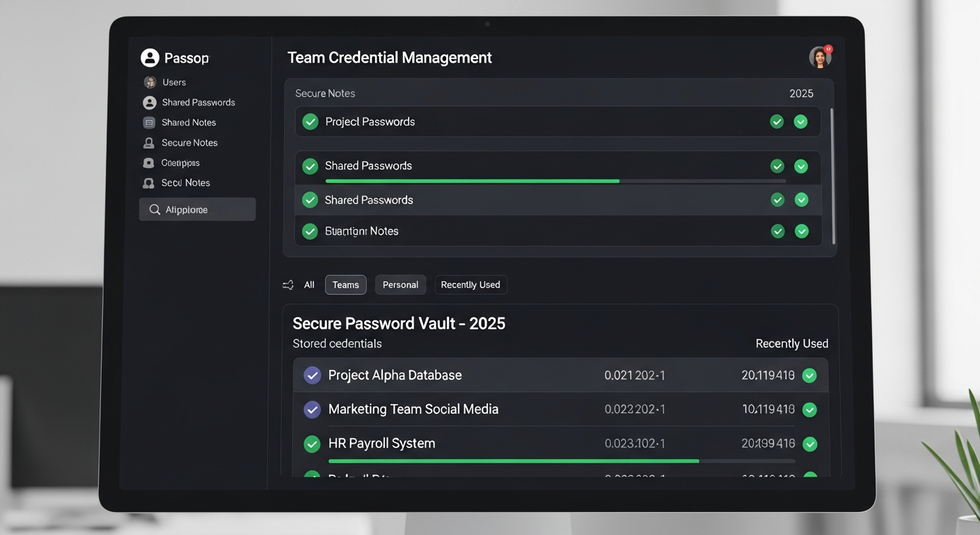Click the user profile avatar
This screenshot has width=980, height=535.
pyautogui.click(x=821, y=57)
